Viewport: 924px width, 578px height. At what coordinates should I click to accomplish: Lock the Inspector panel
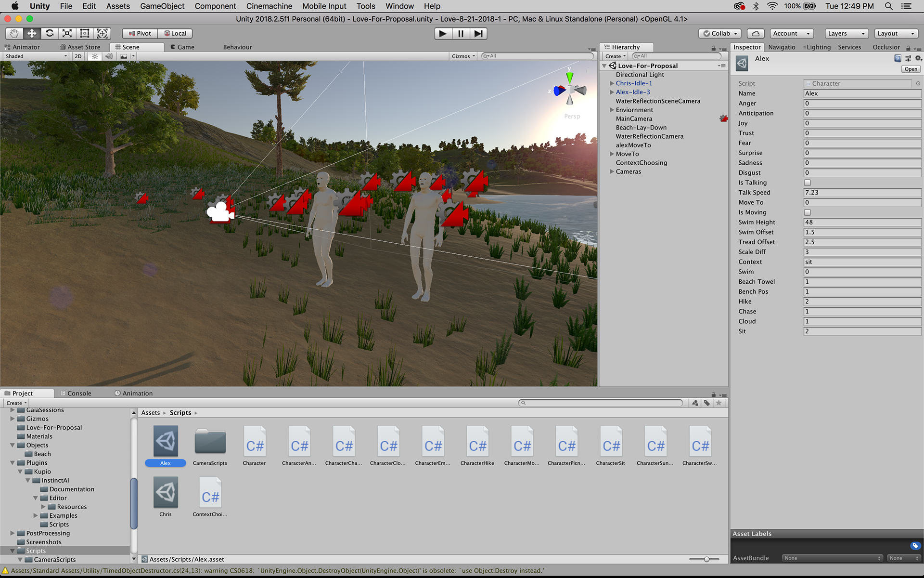tap(908, 48)
